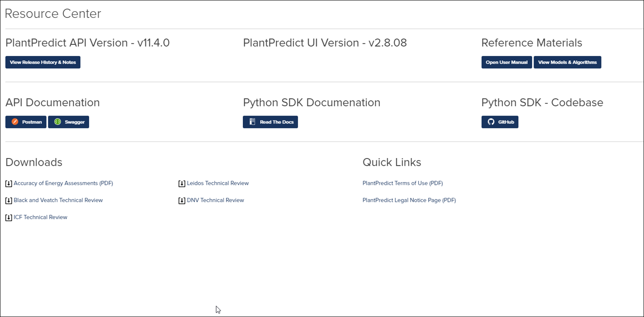
Task: Open Postman API documentation button
Action: point(26,122)
